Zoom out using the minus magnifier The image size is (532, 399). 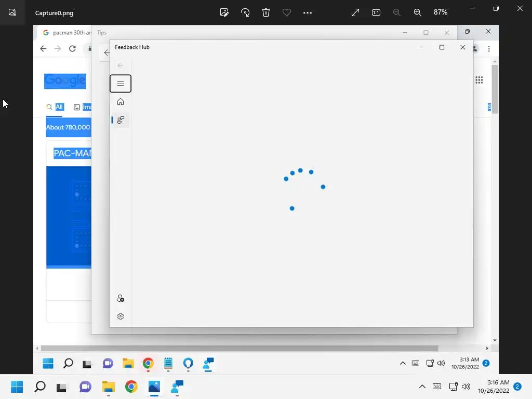(396, 12)
